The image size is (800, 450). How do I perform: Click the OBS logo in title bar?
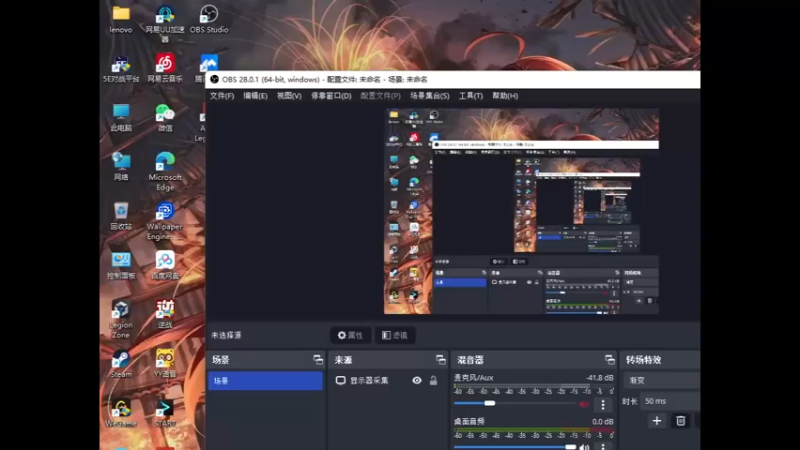(x=214, y=80)
